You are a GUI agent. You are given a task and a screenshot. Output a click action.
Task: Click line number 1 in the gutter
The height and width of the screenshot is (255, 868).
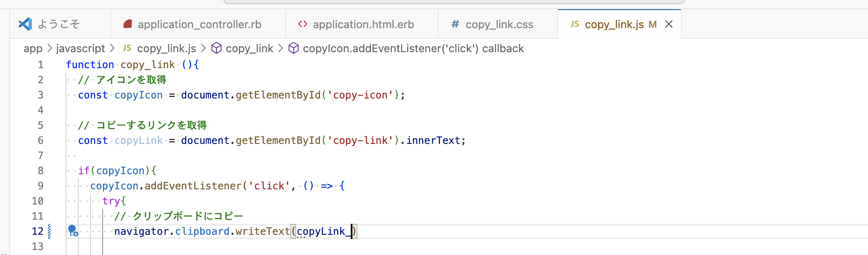click(x=40, y=64)
